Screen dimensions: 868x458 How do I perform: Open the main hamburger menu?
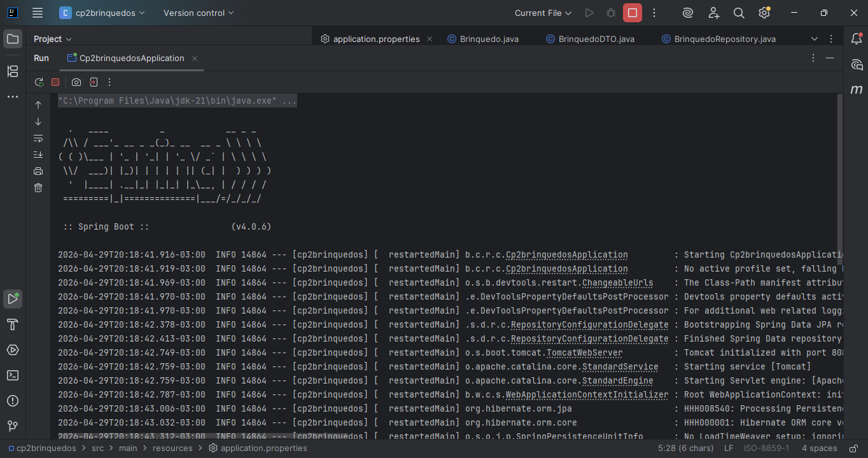38,13
